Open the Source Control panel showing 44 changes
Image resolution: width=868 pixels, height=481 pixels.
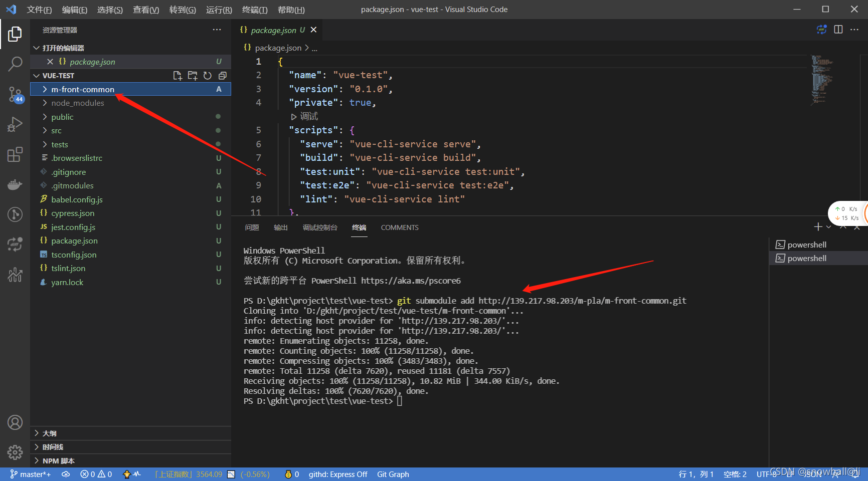15,94
